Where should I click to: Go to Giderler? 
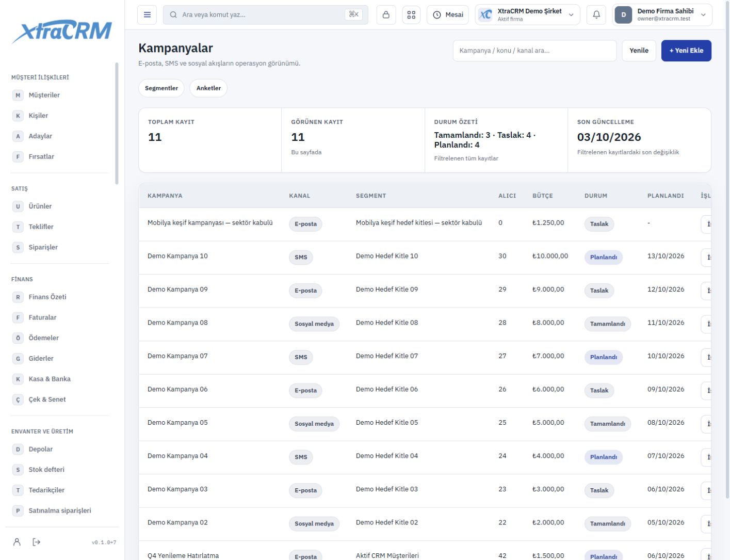click(60, 358)
